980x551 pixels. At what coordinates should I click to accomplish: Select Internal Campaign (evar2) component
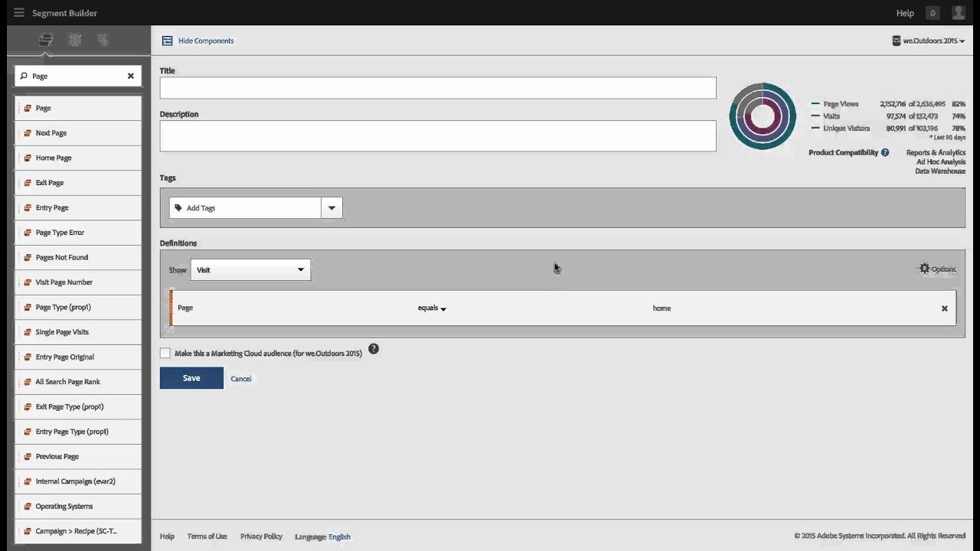point(78,481)
